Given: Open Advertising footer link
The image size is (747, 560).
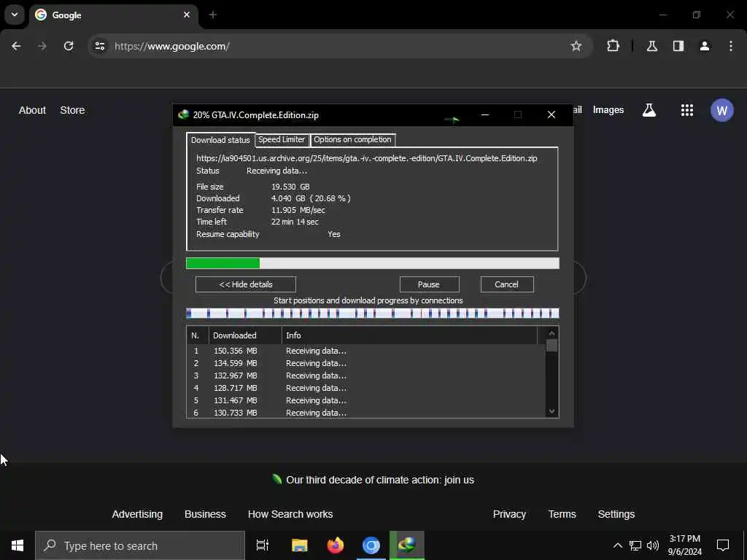Looking at the screenshot, I should coord(137,514).
